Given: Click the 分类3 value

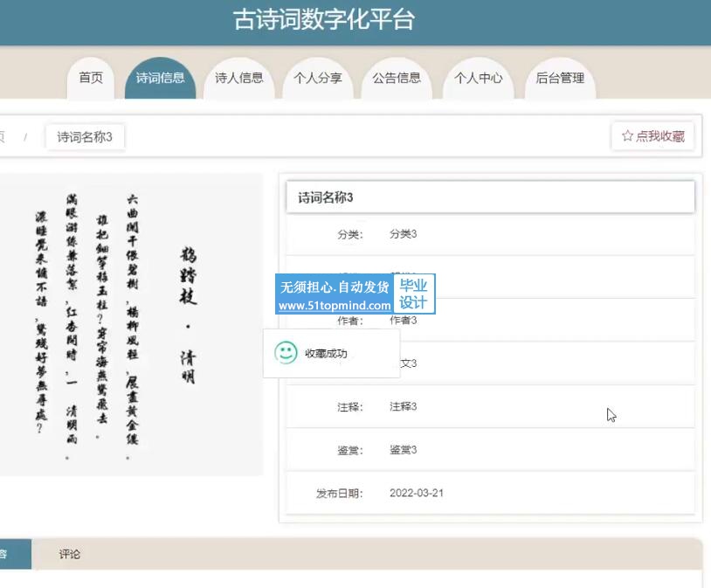Looking at the screenshot, I should (404, 234).
